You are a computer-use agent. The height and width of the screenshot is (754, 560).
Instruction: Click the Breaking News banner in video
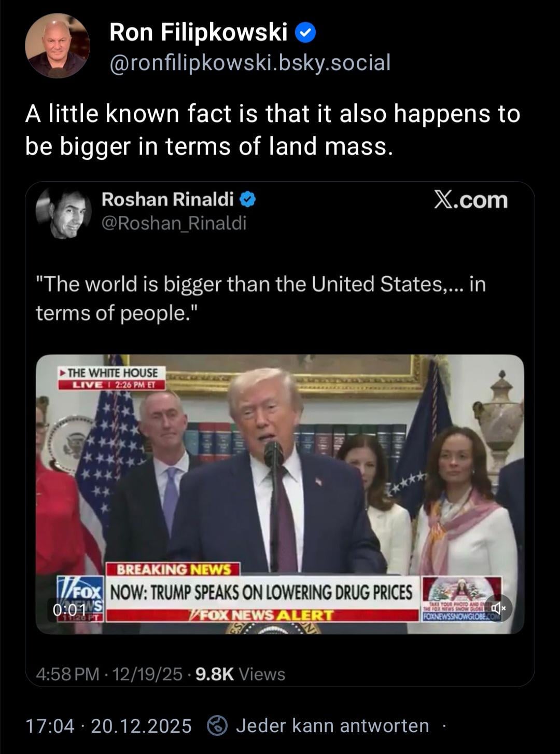tap(173, 569)
